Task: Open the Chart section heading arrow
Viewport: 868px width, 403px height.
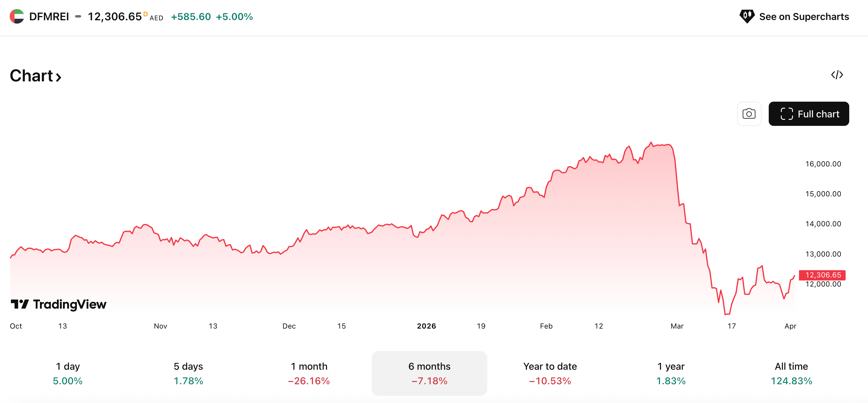Action: click(58, 77)
